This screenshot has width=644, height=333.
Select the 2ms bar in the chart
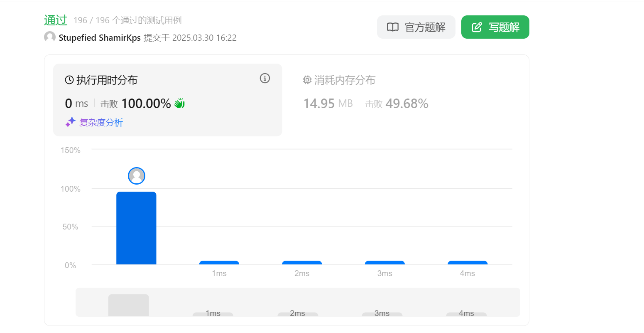click(302, 263)
